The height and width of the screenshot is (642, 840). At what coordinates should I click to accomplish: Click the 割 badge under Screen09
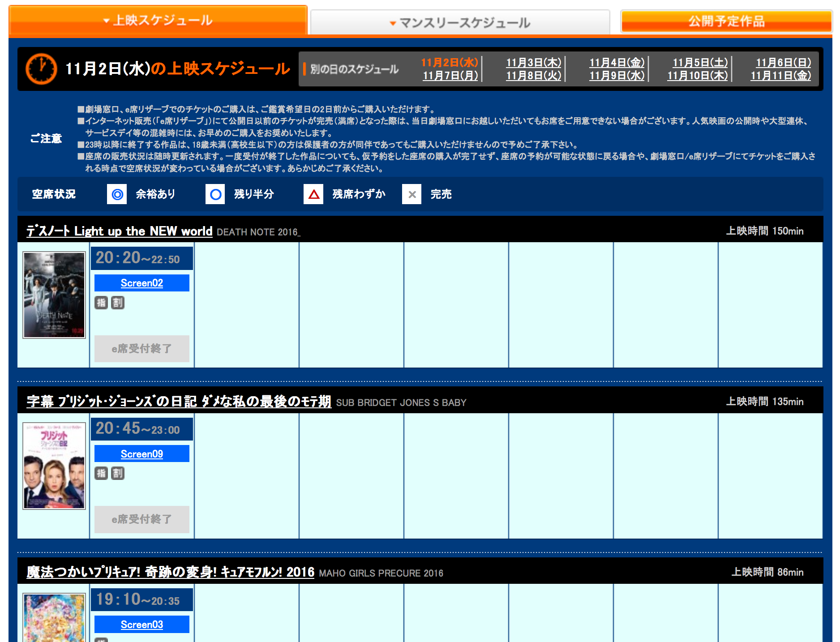tap(118, 473)
